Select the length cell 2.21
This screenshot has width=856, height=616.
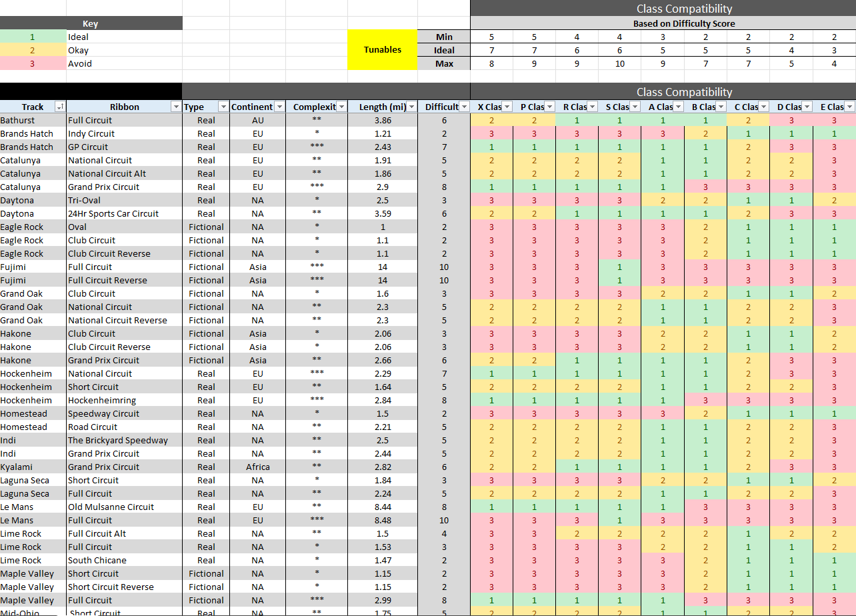[x=383, y=427]
